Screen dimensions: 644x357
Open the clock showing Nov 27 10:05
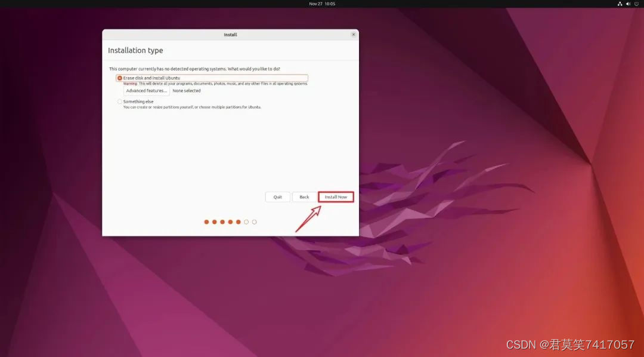(x=322, y=4)
